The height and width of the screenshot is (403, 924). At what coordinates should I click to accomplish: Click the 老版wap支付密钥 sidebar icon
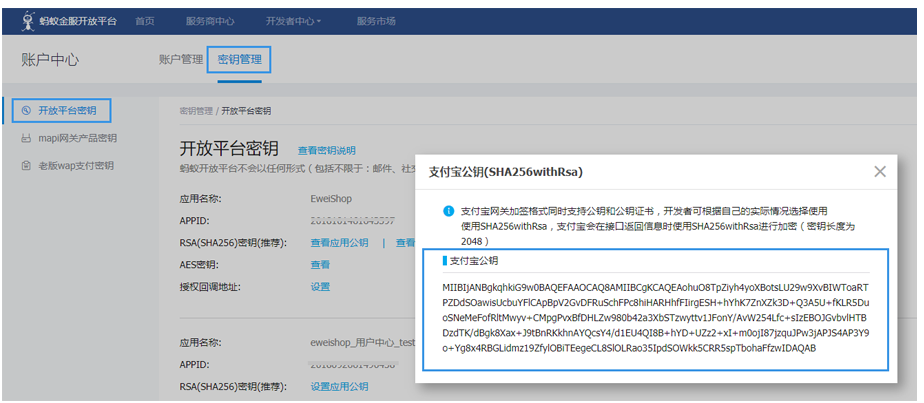coord(26,166)
